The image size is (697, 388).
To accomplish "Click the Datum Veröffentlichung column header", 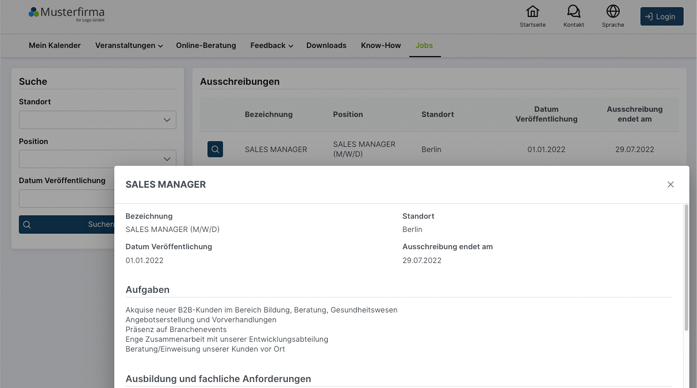I will tap(546, 114).
